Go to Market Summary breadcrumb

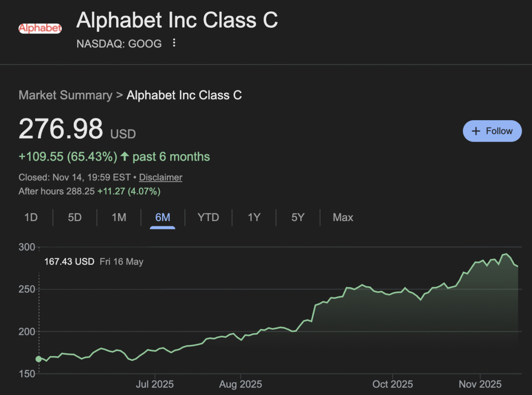[x=65, y=95]
